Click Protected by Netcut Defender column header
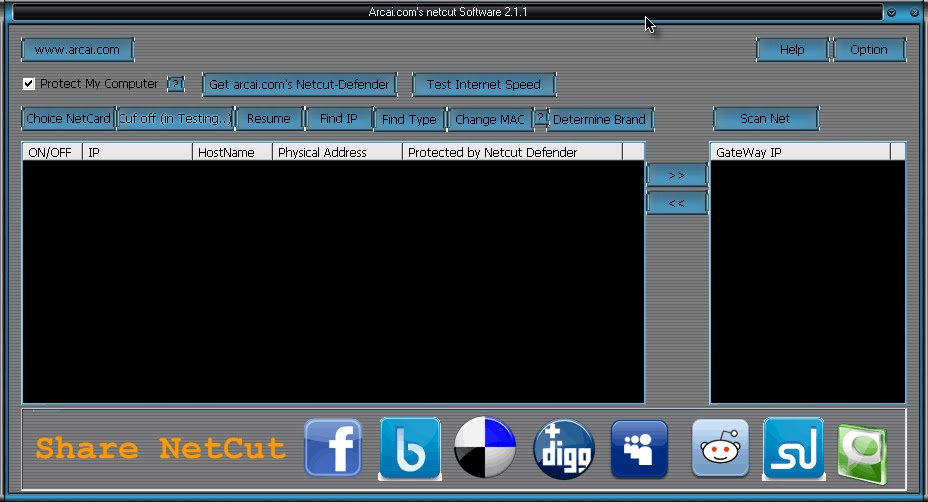 tap(513, 152)
